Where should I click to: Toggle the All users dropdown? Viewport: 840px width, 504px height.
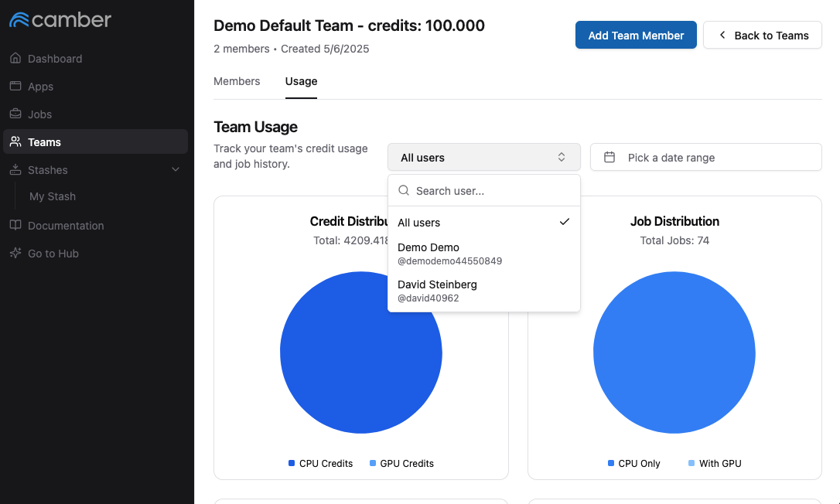coord(483,157)
